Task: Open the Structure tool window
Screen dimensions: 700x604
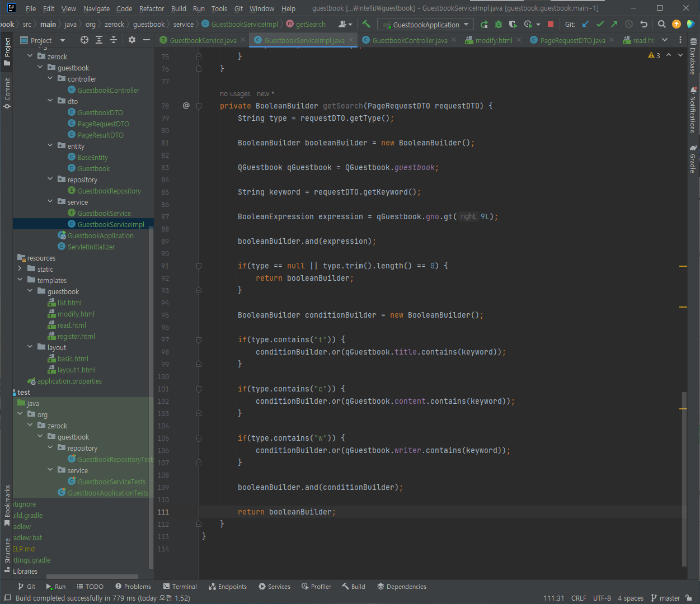Action: [x=7, y=555]
